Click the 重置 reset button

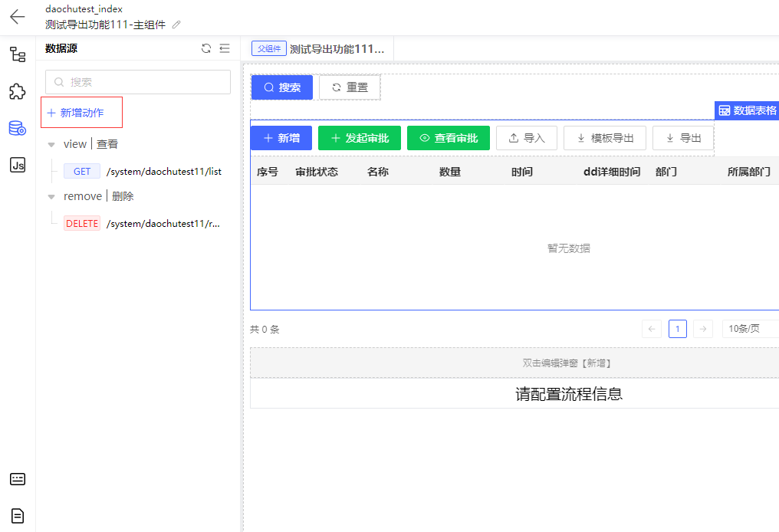[x=350, y=87]
